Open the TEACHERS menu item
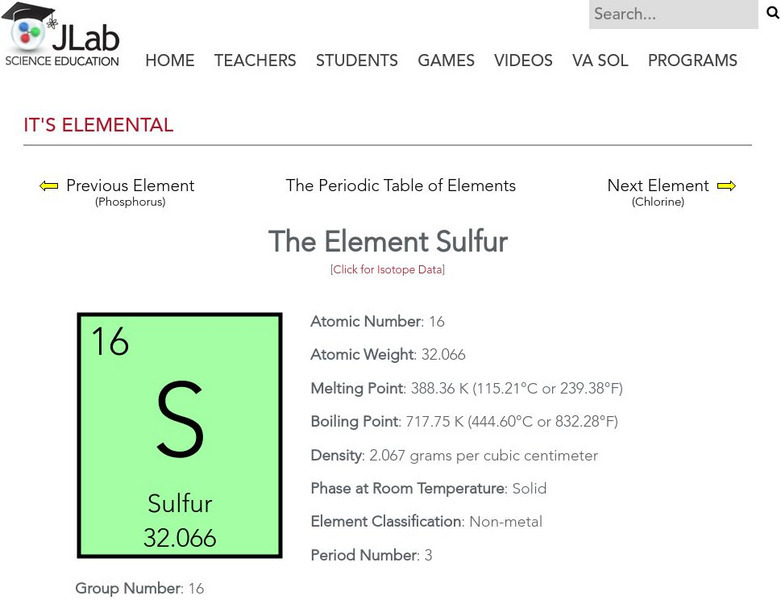This screenshot has height=600, width=781. click(255, 61)
